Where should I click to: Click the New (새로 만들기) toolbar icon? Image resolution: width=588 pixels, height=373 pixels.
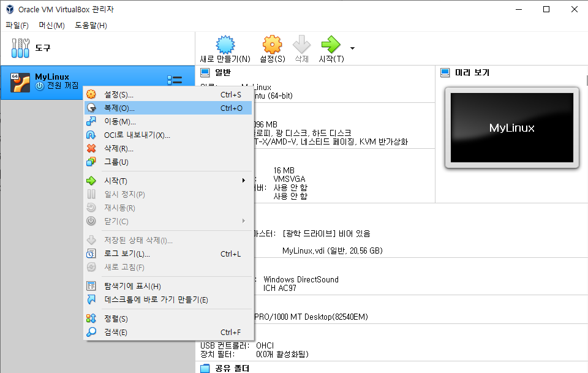225,45
